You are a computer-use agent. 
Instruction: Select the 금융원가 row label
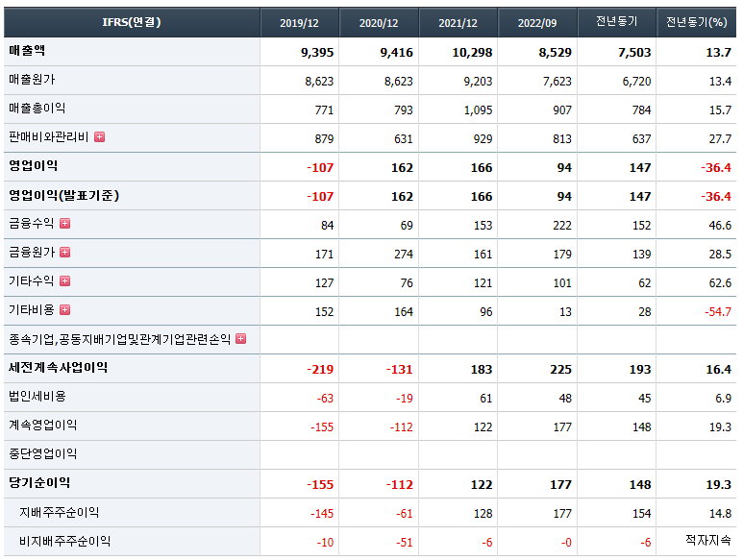(32, 253)
